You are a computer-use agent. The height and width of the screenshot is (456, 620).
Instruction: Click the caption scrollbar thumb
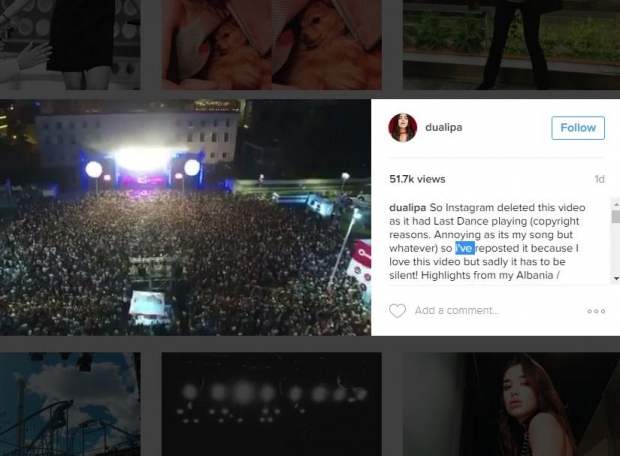coord(616,216)
